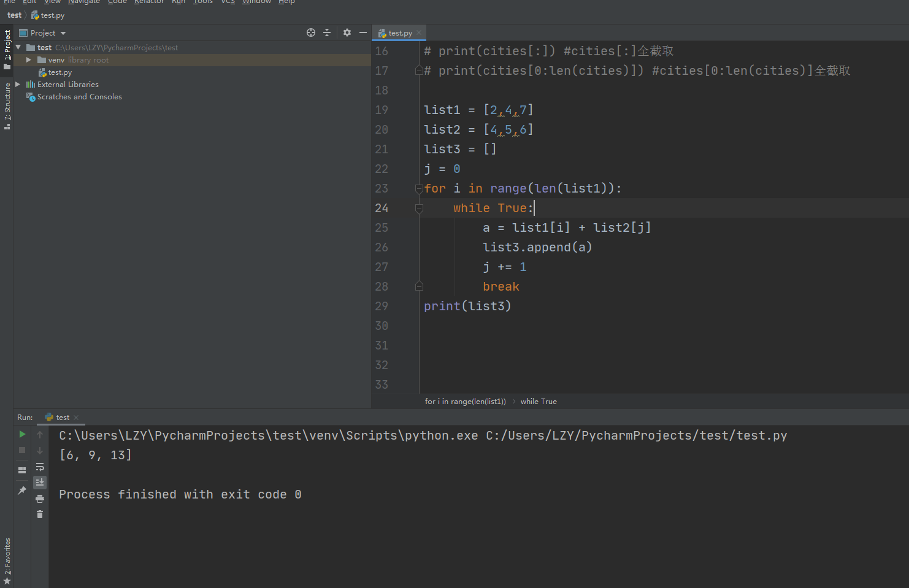Click the Print console output icon

pyautogui.click(x=40, y=498)
